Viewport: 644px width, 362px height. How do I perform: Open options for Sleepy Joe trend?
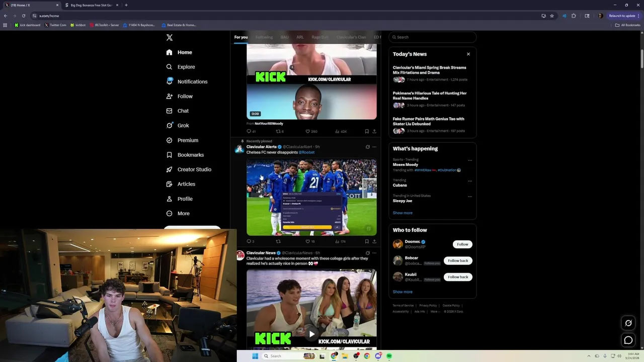470,197
